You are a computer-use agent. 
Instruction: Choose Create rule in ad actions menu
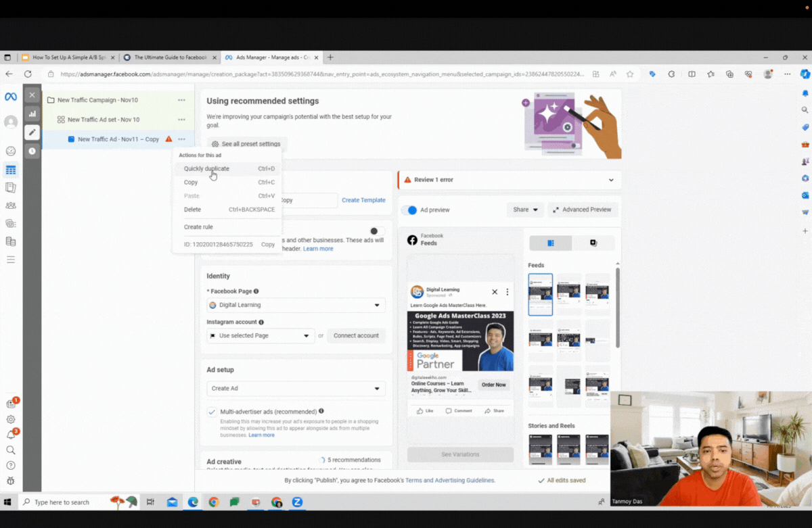[x=227, y=227]
